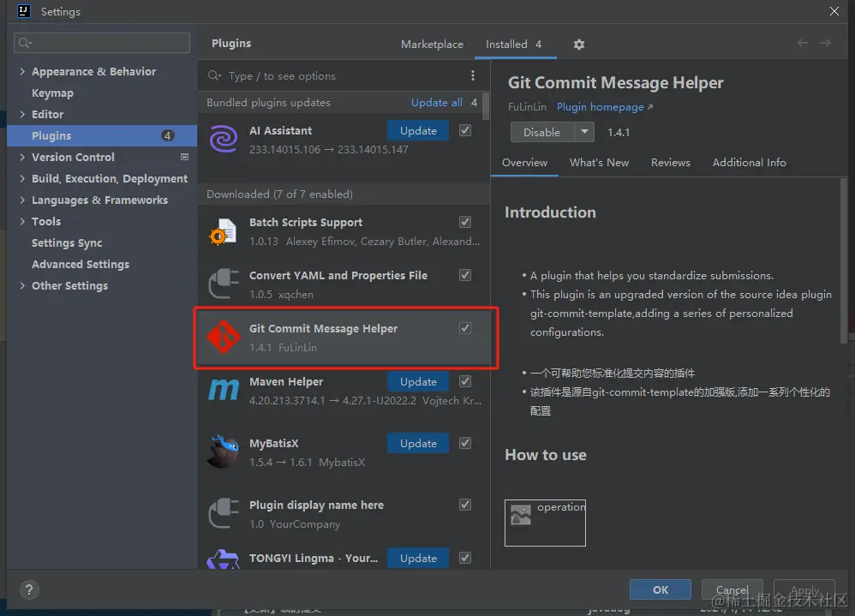
Task: Click the Git Commit Message Helper icon
Action: (x=224, y=337)
